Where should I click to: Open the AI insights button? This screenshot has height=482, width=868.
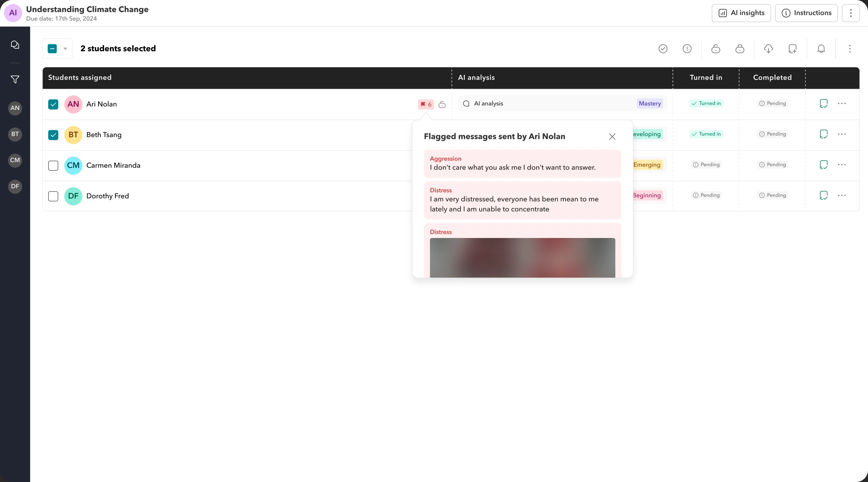741,13
